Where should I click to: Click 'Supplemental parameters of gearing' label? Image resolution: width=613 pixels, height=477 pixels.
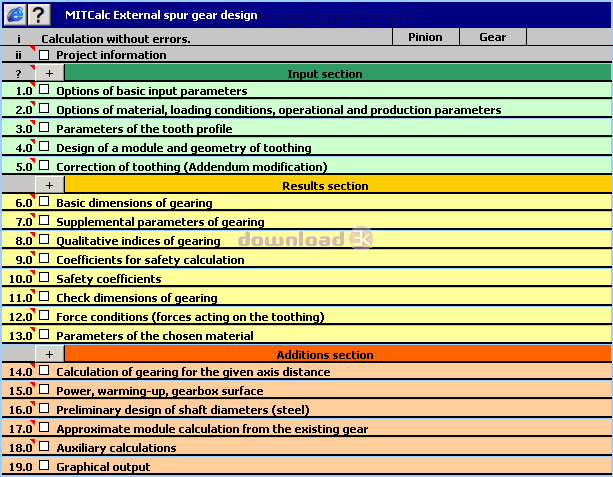coord(160,222)
